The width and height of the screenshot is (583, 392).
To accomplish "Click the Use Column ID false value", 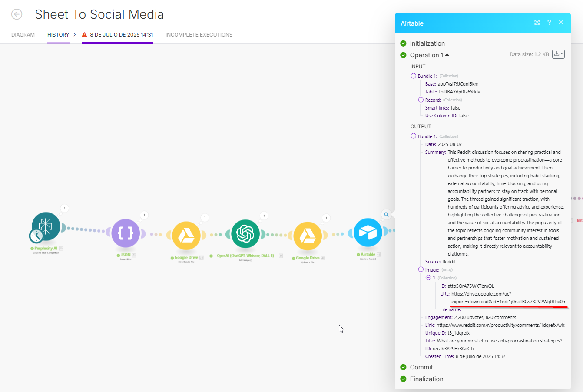I will [464, 116].
